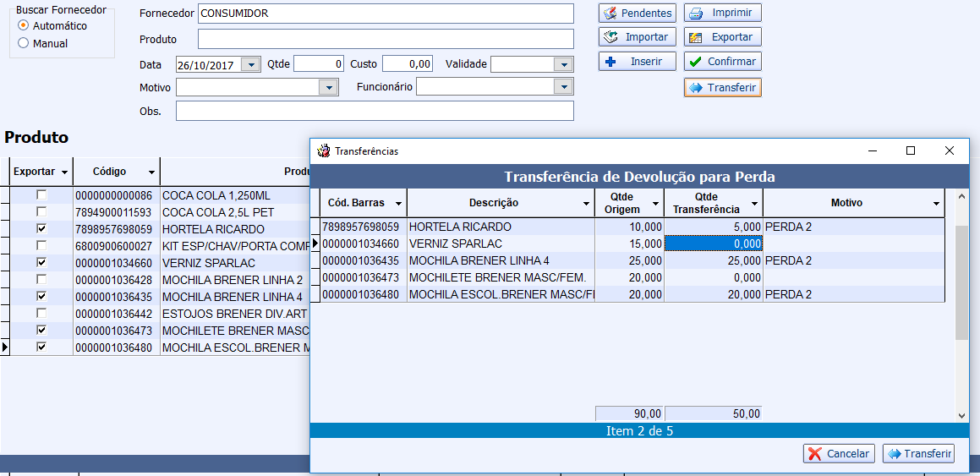
Task: Select the Automático radio button
Action: coord(24,26)
